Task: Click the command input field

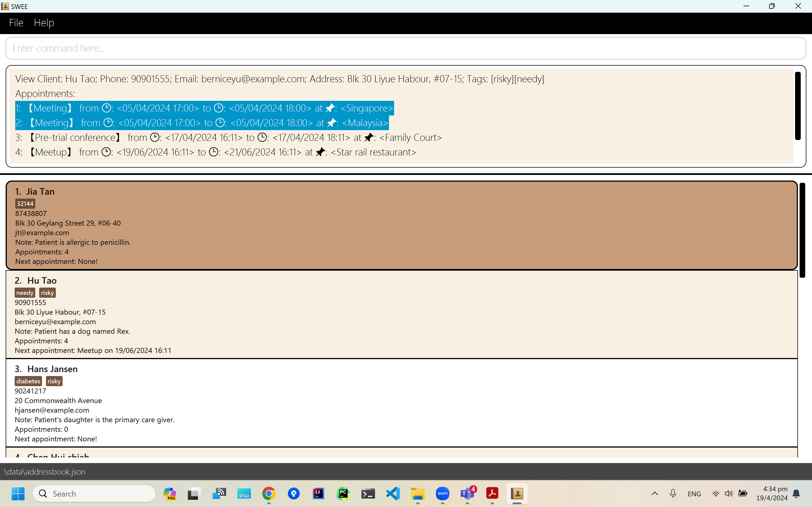Action: point(405,48)
